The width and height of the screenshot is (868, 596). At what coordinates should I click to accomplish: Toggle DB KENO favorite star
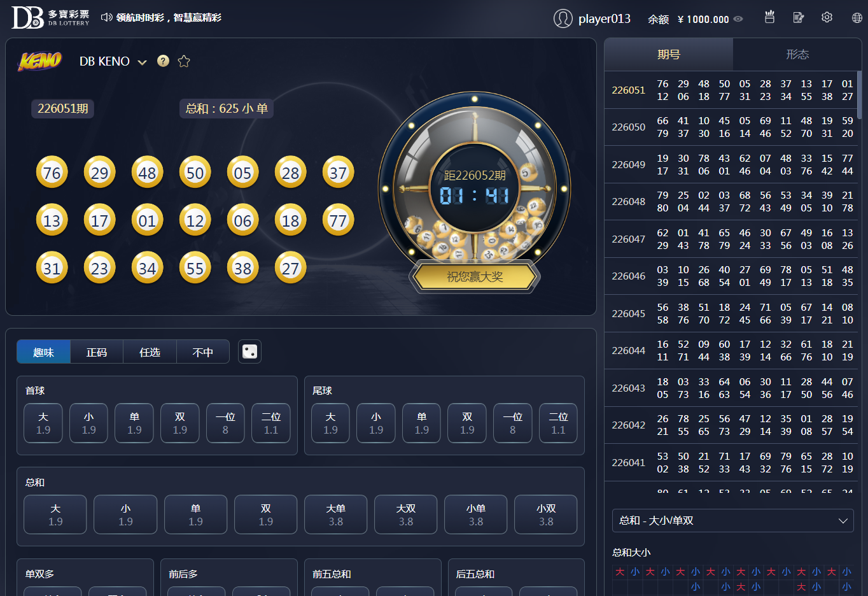click(x=184, y=61)
